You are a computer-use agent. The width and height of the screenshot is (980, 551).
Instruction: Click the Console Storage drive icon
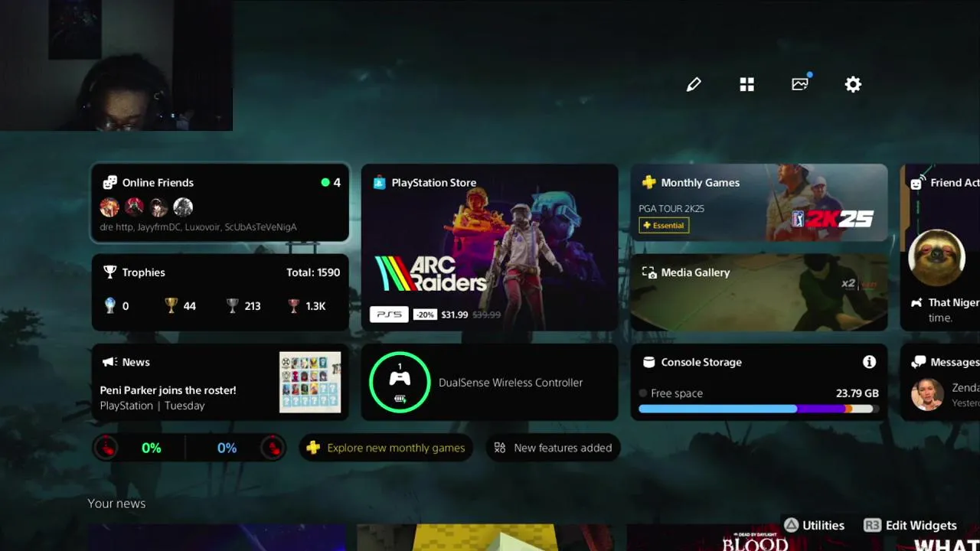pyautogui.click(x=648, y=362)
